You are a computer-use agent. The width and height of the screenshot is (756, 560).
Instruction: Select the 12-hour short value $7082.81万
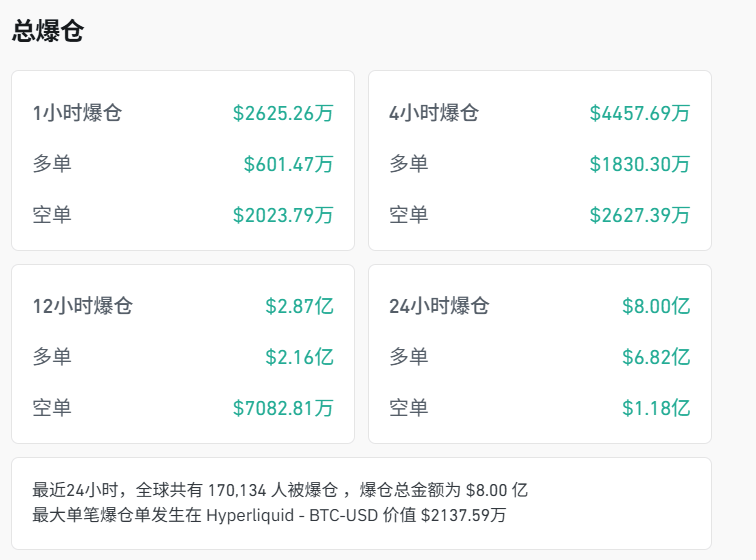tap(283, 408)
